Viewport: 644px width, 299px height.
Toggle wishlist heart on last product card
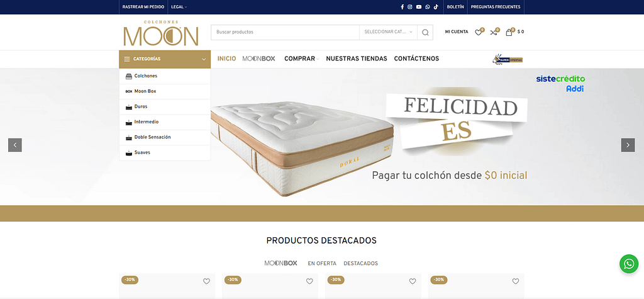pos(516,281)
